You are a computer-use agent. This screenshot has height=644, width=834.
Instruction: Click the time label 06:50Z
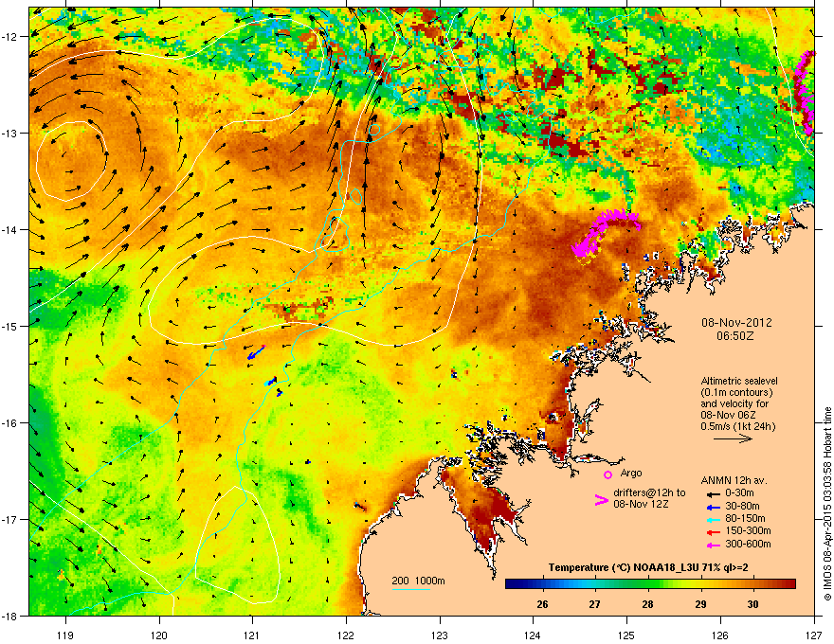coord(735,336)
